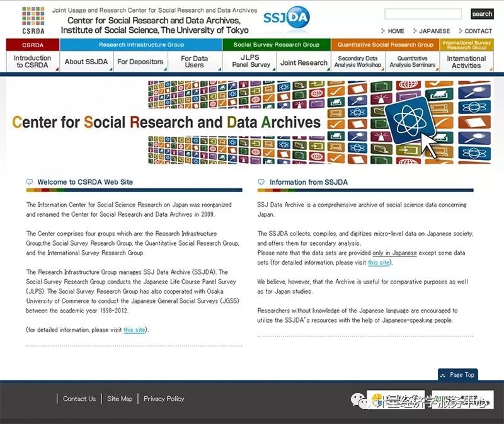Select the red CSRDA group tab
Image resolution: width=504 pixels, height=424 pixels.
tap(33, 45)
